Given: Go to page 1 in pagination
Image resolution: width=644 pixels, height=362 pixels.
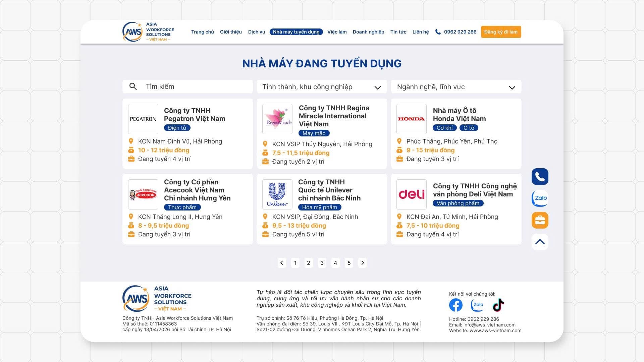Looking at the screenshot, I should [295, 263].
